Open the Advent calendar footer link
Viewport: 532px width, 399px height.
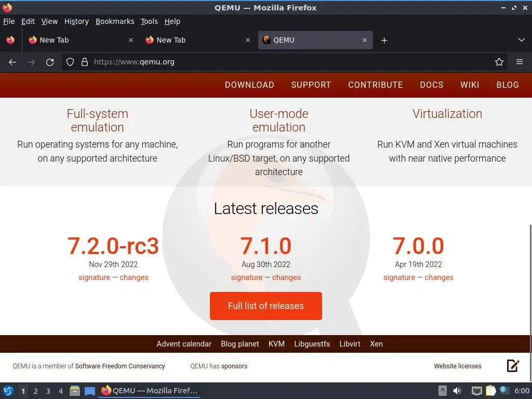[184, 344]
